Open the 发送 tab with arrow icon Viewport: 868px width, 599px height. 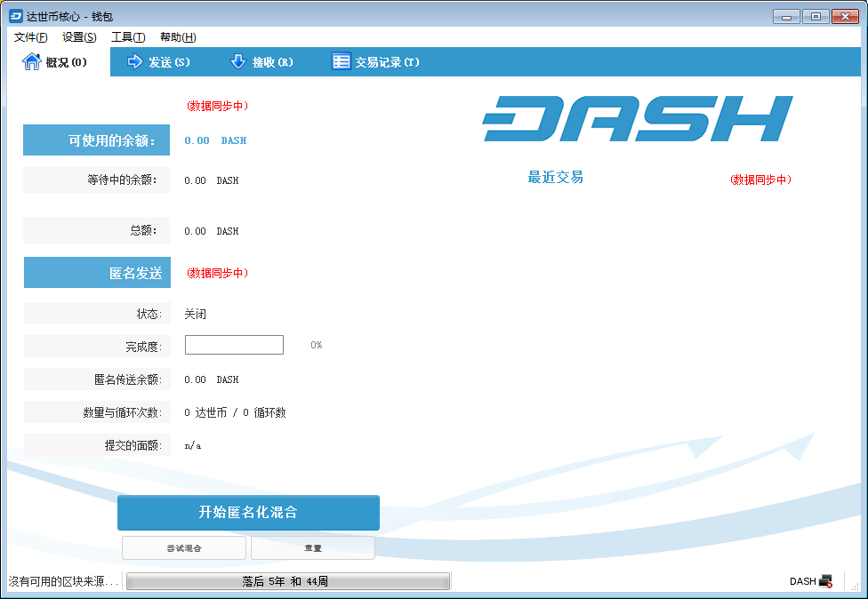point(158,62)
